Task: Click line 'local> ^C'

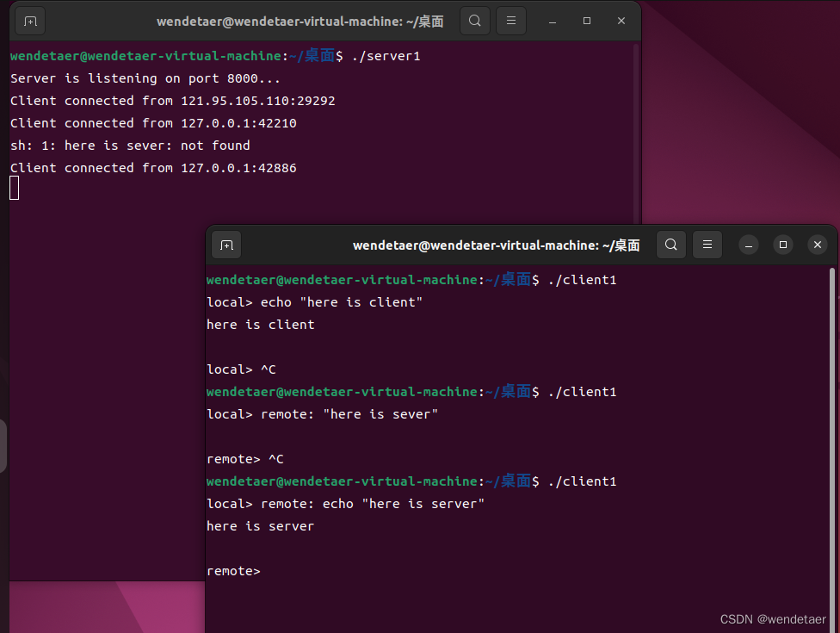Action: pyautogui.click(x=241, y=369)
